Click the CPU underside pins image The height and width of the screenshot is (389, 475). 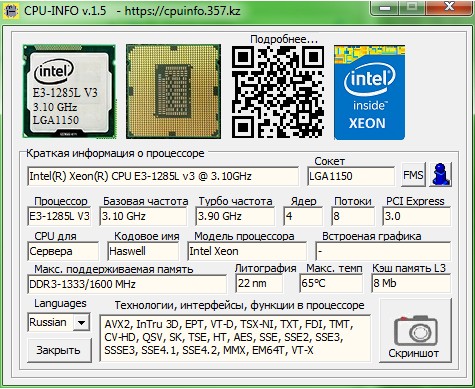(173, 91)
